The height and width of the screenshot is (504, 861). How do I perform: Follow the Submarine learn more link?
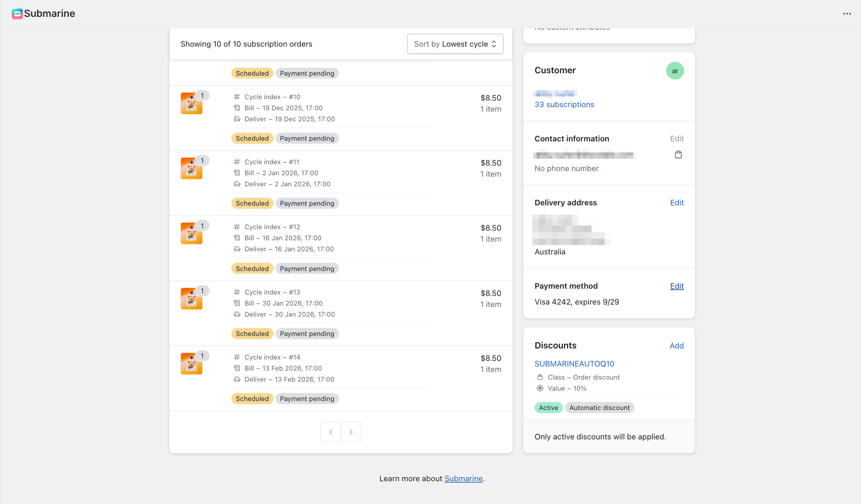tap(463, 478)
